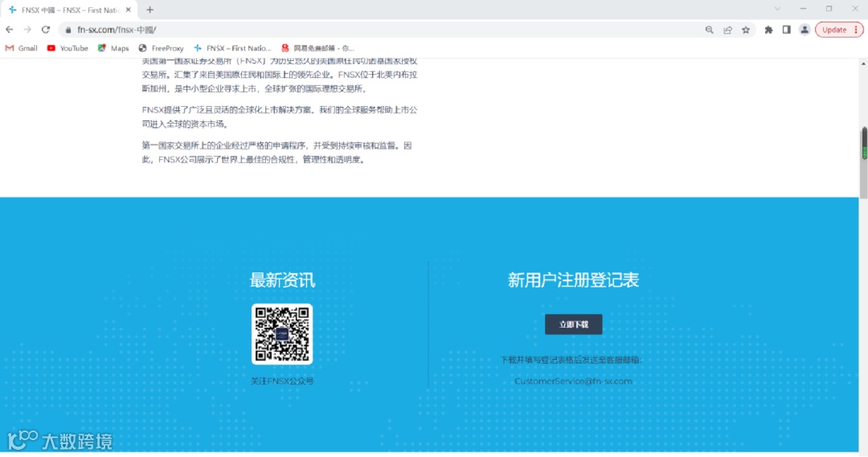The image size is (868, 457).
Task: Click the forward navigation arrow
Action: (x=27, y=30)
